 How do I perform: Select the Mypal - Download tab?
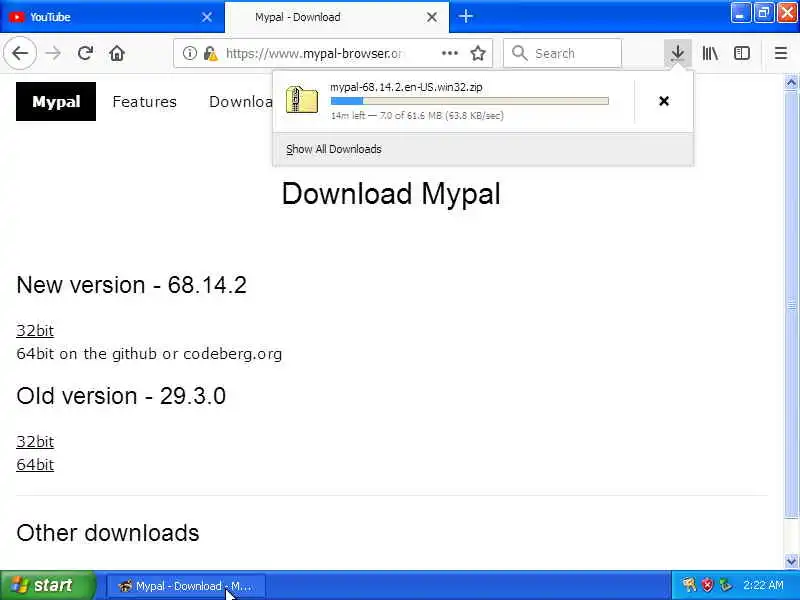337,17
